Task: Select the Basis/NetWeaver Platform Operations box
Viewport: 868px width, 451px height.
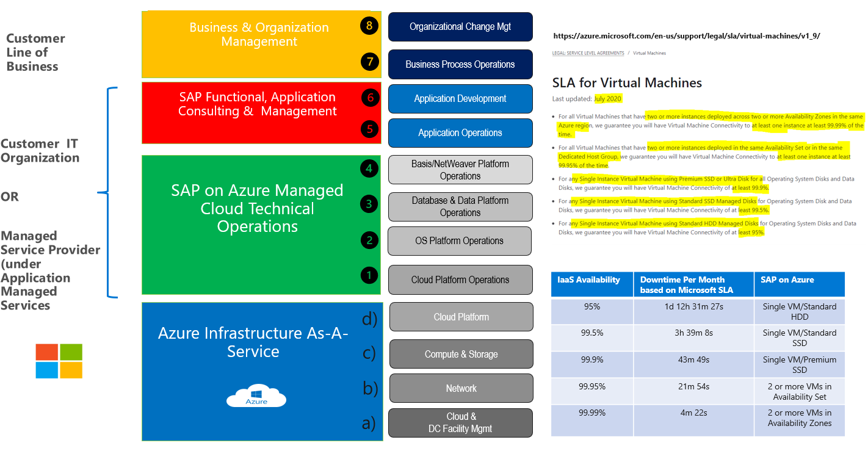Action: tap(460, 170)
